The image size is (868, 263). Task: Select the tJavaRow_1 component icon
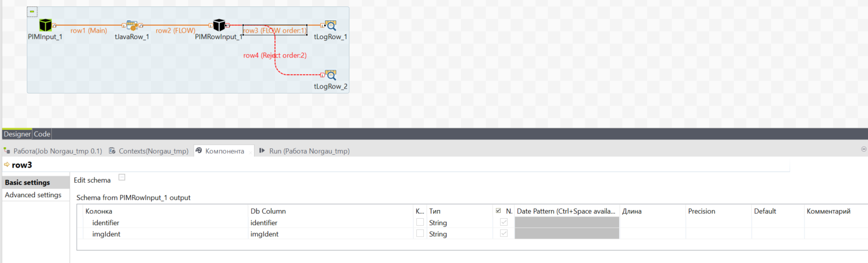[x=133, y=25]
